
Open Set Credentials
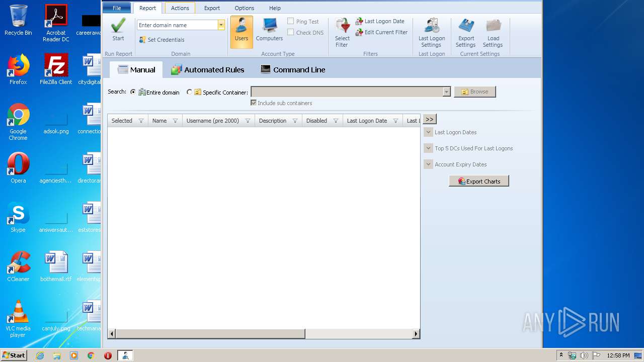pyautogui.click(x=162, y=40)
